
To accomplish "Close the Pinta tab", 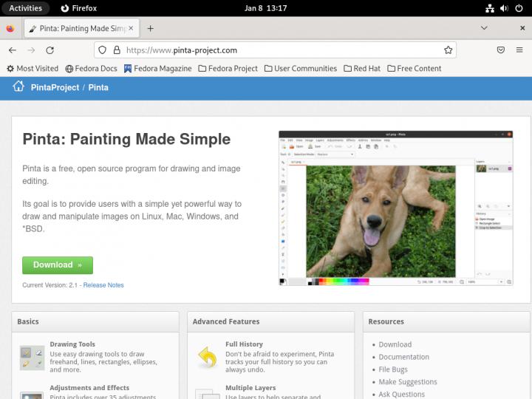I will point(131,29).
